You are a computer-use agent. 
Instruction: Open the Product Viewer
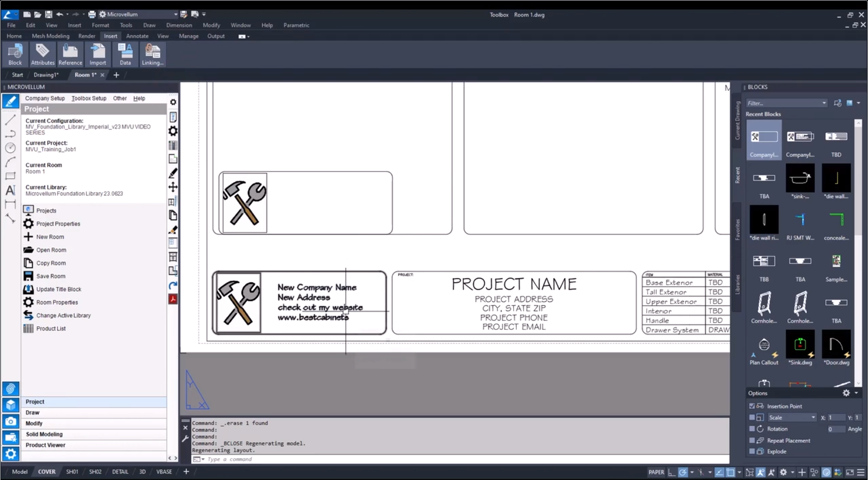45,445
